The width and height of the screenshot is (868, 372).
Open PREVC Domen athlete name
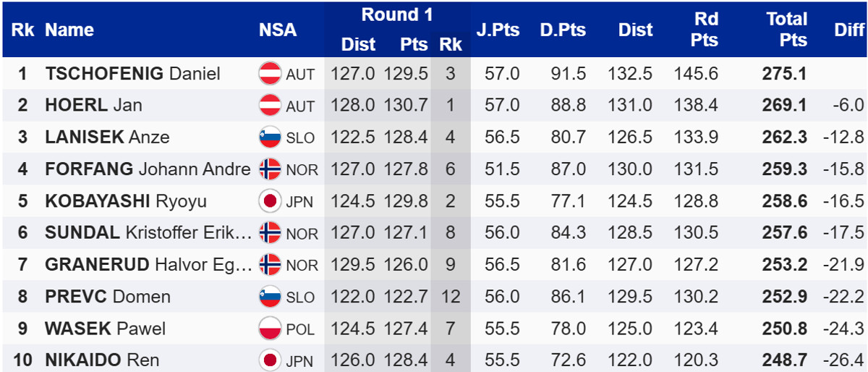108,297
